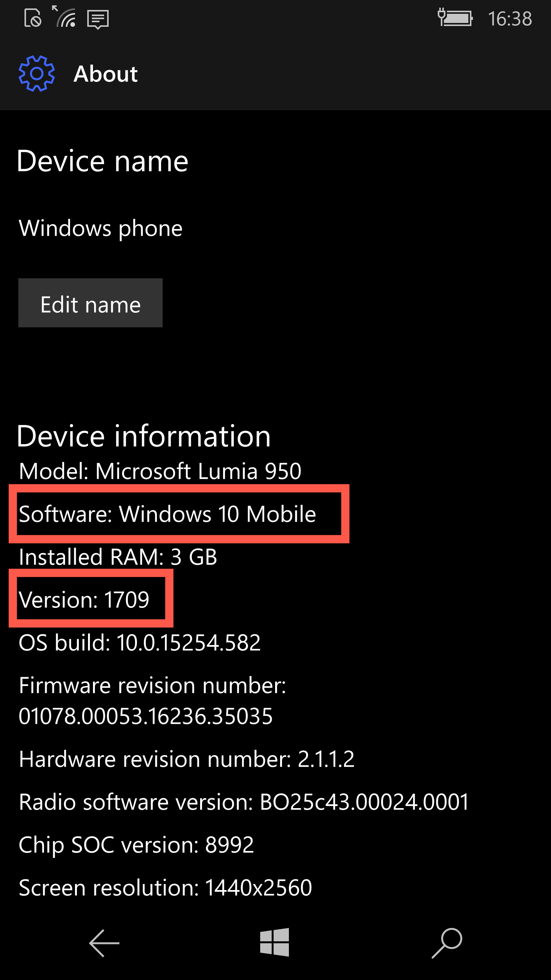Tap the search magnifier button
This screenshot has height=980, width=551.
pos(447,943)
